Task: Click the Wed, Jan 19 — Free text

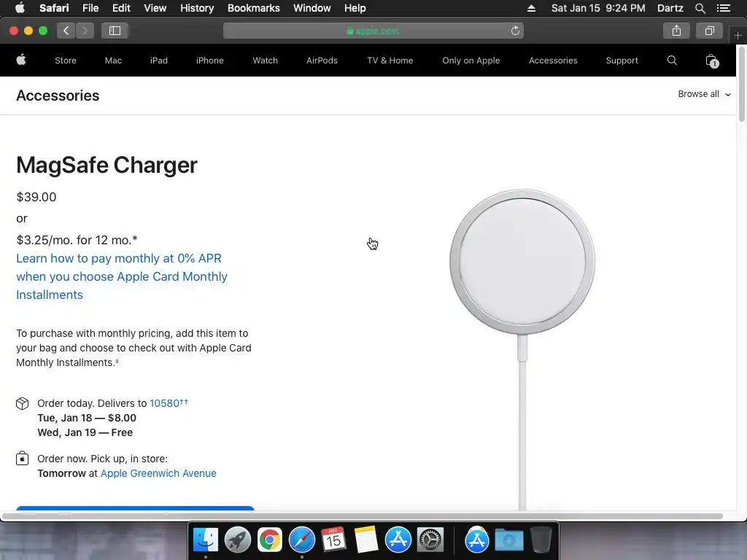Action: click(85, 432)
